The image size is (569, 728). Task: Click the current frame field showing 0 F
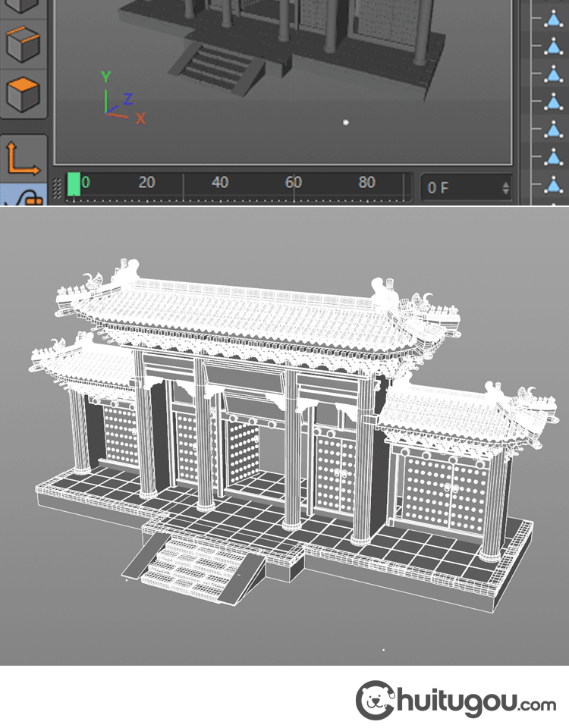point(466,187)
